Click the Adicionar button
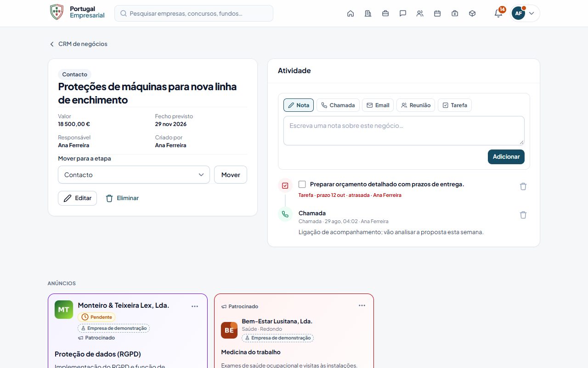The height and width of the screenshot is (368, 588). click(x=506, y=157)
